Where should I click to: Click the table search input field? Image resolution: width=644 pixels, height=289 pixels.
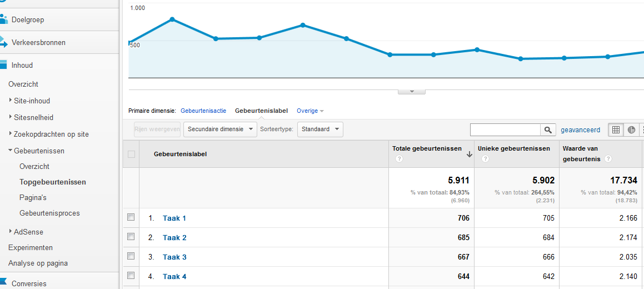pyautogui.click(x=505, y=129)
